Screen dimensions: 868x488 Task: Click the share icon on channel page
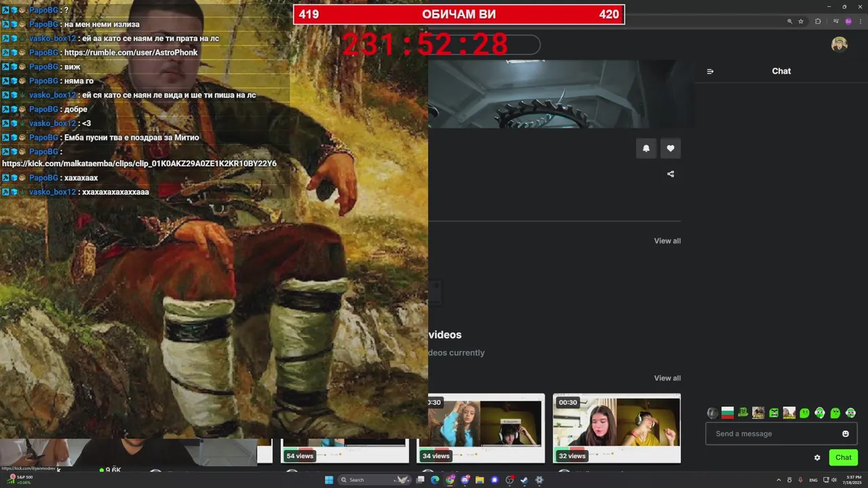671,174
